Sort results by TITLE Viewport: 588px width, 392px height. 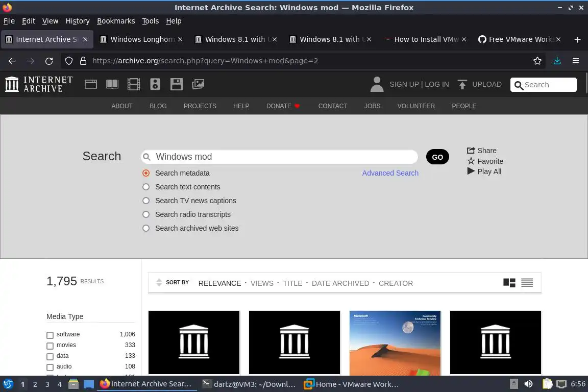tap(292, 283)
